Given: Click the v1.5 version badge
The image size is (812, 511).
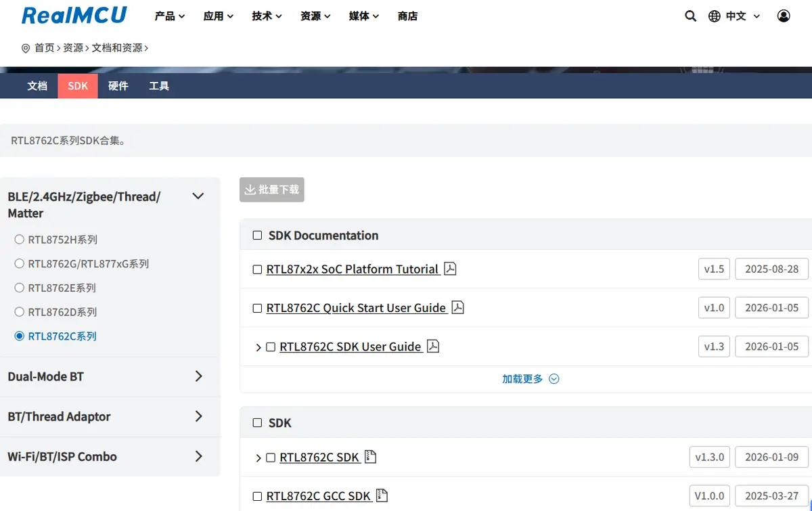Looking at the screenshot, I should coord(714,269).
